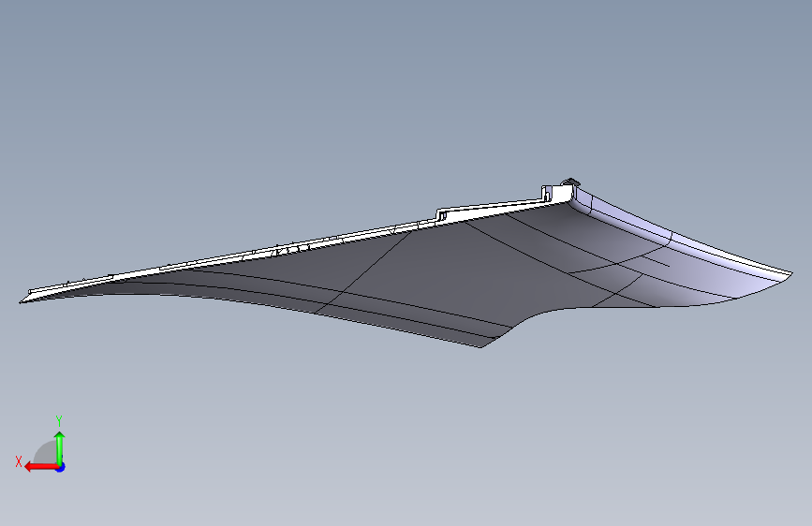Click the red X axis arrow

pyautogui.click(x=41, y=467)
